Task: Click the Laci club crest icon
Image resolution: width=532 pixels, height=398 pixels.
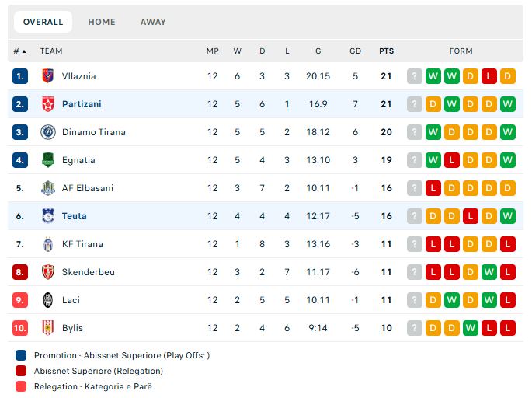Action: pyautogui.click(x=48, y=300)
